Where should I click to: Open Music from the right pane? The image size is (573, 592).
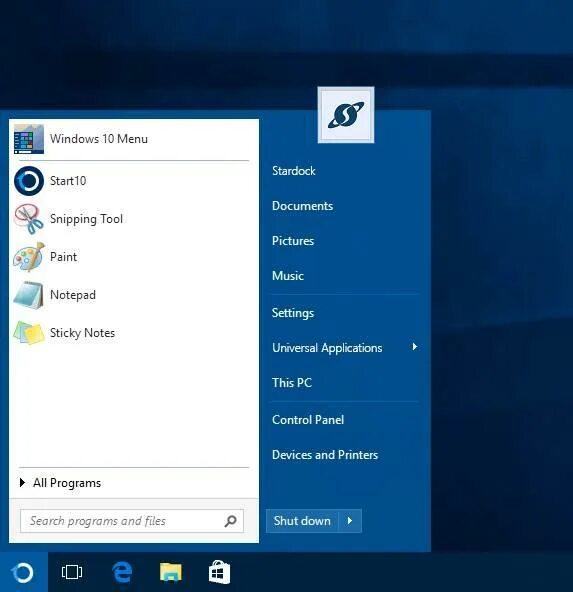coord(288,276)
